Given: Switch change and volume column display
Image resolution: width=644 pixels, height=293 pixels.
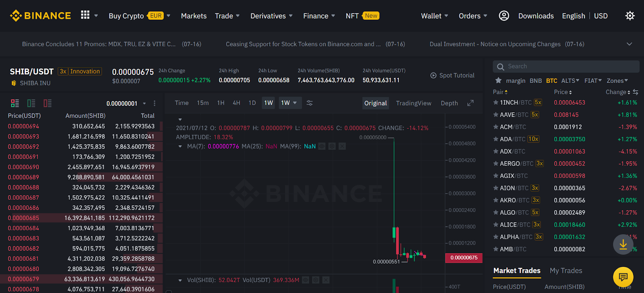Looking at the screenshot, I should 636,92.
